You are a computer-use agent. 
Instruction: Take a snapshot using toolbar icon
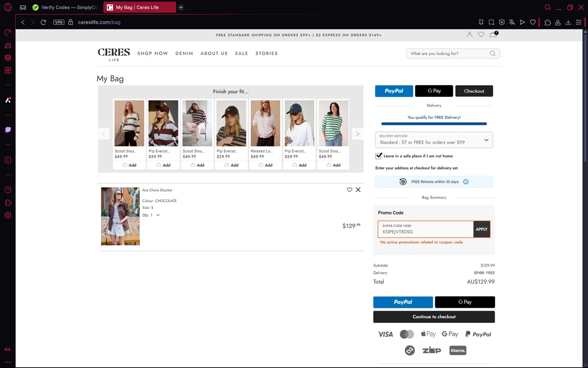[491, 22]
